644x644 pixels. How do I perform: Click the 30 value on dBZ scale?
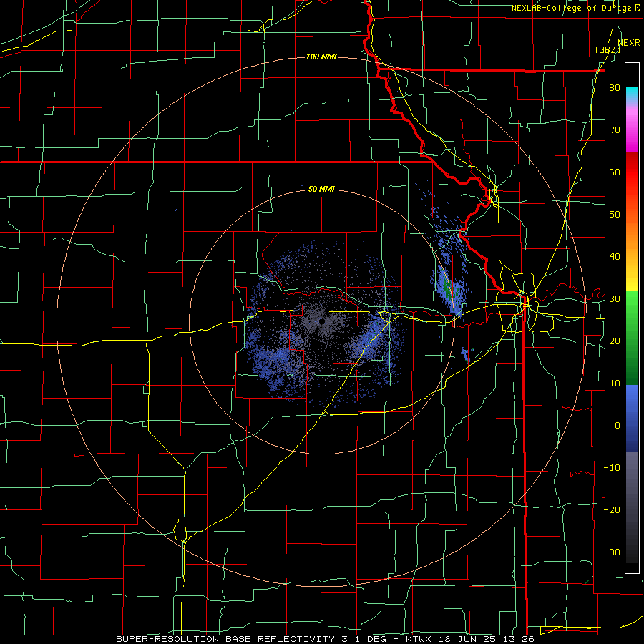[615, 299]
